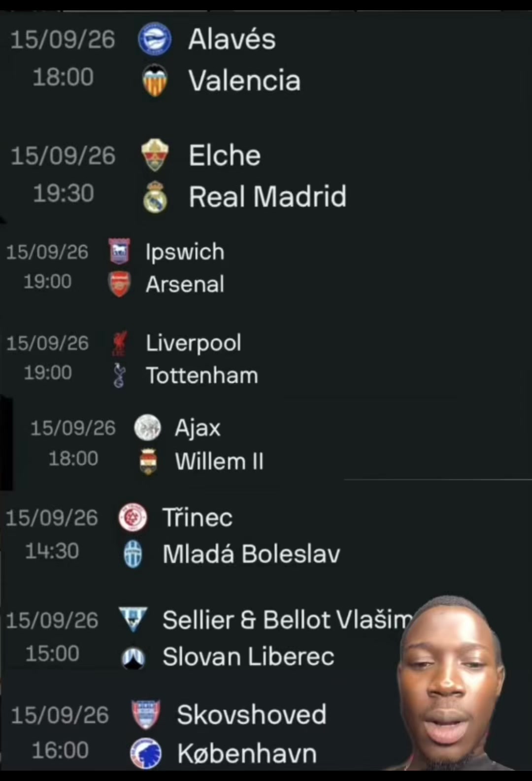Select the Arsenal cannon crest
This screenshot has height=781, width=532.
point(119,284)
